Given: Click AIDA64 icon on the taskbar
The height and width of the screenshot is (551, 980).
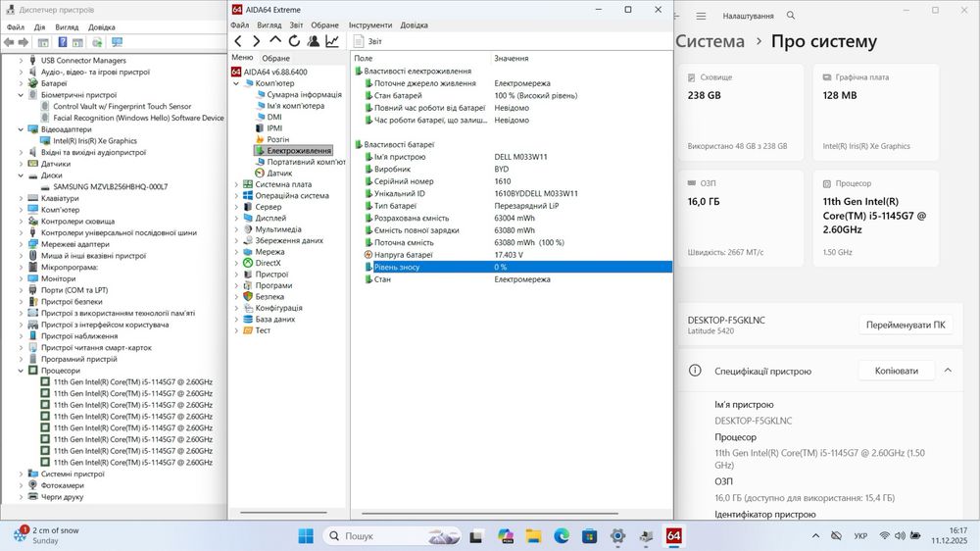Looking at the screenshot, I should point(674,536).
